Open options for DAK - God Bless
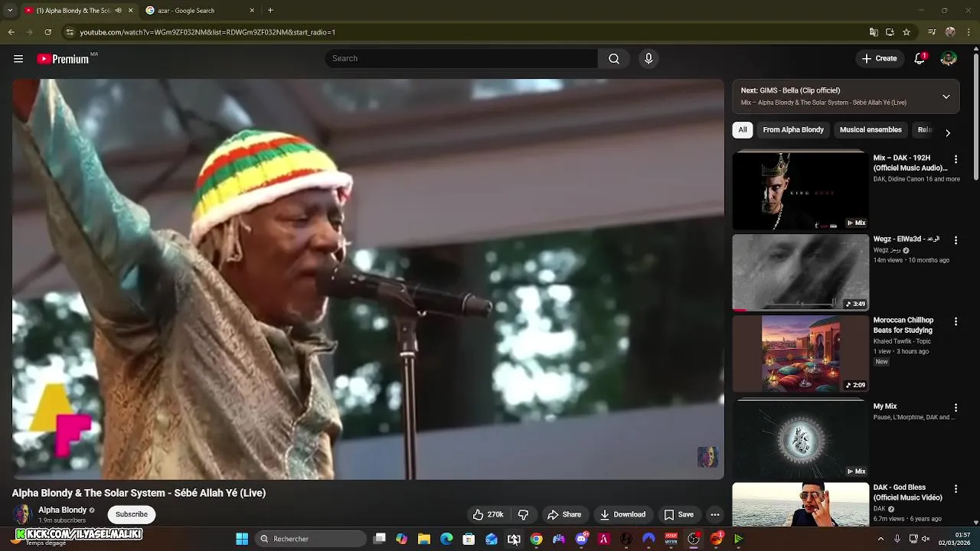 pos(955,489)
